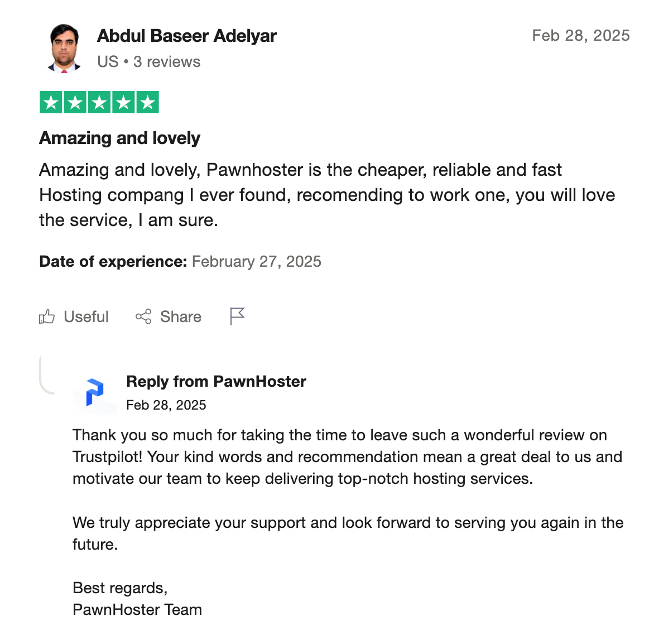Click the Share network icon
The height and width of the screenshot is (644, 654).
143,316
